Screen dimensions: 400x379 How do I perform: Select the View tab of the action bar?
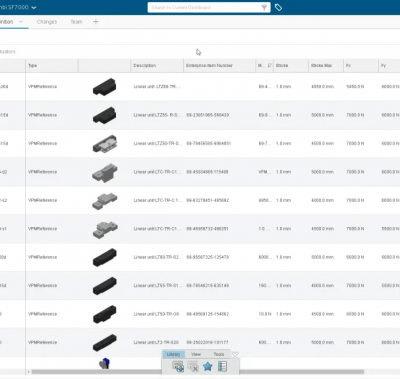click(196, 354)
